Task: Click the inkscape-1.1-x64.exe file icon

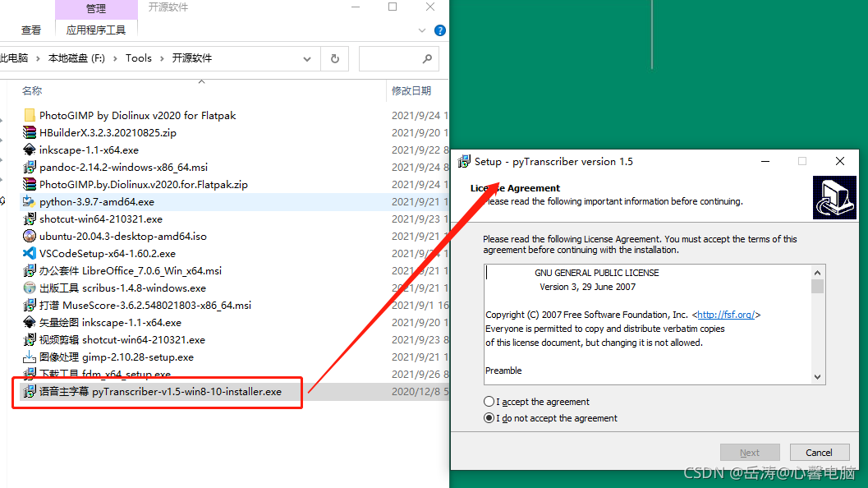Action: coord(30,150)
